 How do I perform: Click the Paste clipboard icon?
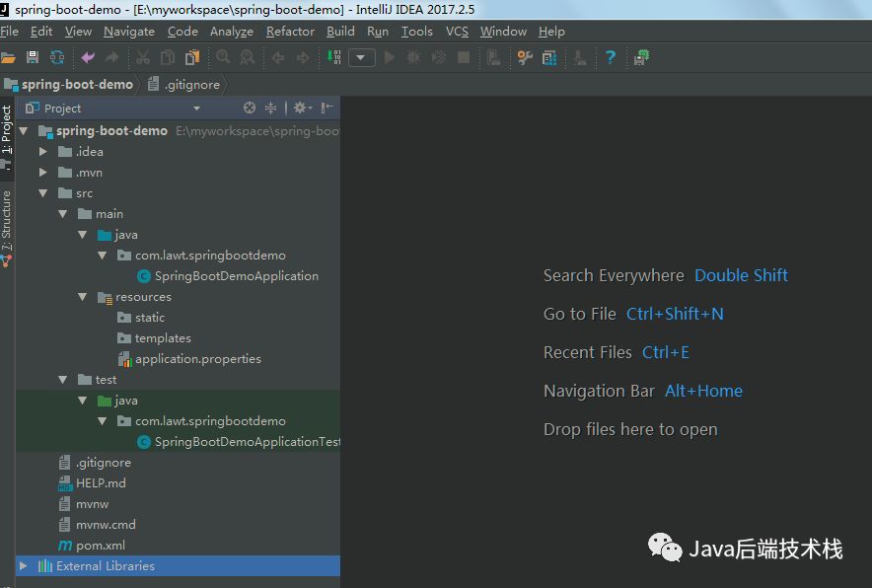click(192, 57)
